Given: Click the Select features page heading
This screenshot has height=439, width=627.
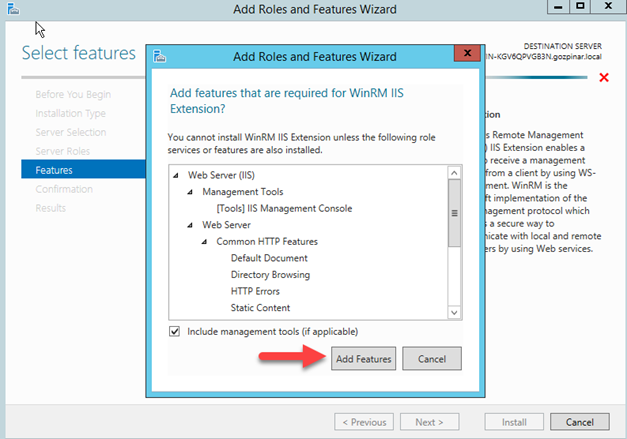Looking at the screenshot, I should pyautogui.click(x=79, y=53).
